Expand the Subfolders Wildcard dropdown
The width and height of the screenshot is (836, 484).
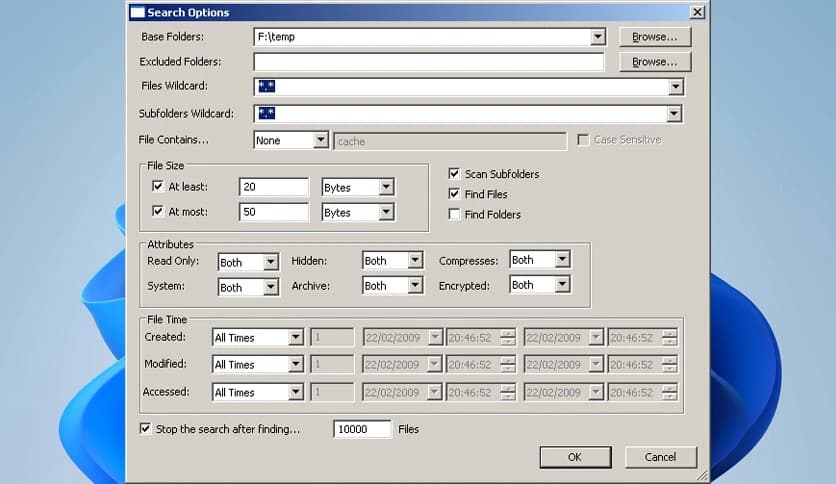point(674,114)
